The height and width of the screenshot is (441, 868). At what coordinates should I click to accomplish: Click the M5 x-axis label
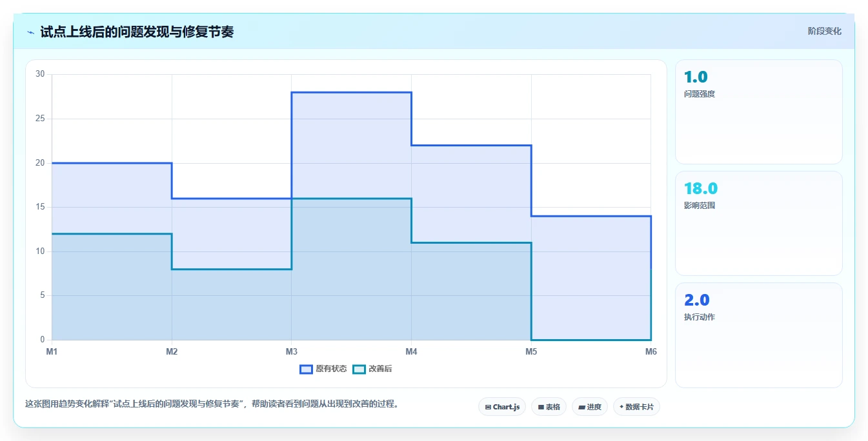pos(531,351)
